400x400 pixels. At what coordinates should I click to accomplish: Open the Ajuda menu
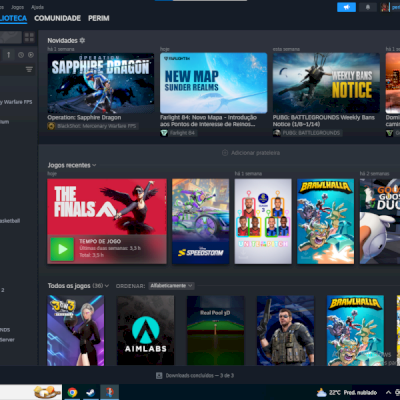[37, 7]
